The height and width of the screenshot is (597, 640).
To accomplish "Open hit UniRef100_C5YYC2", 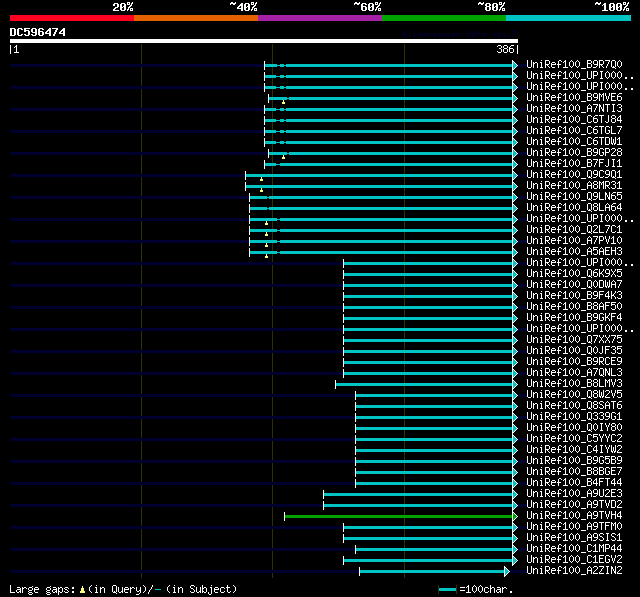I will point(574,439).
